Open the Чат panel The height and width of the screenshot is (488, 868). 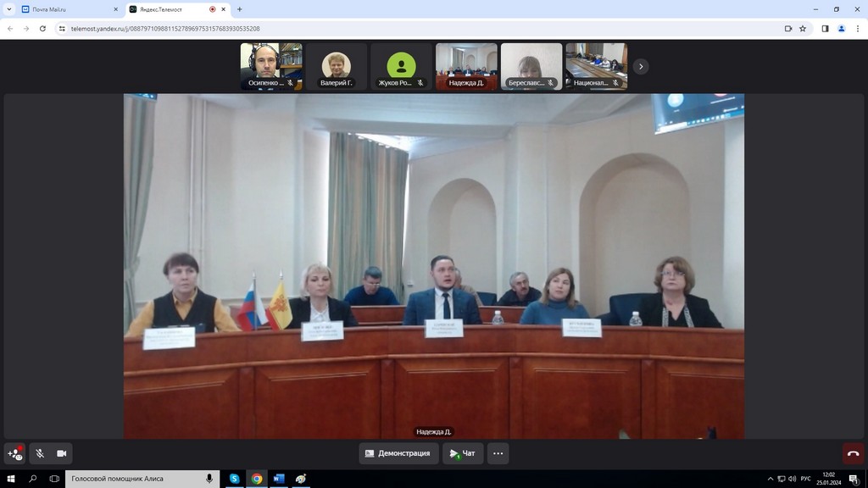coord(463,453)
